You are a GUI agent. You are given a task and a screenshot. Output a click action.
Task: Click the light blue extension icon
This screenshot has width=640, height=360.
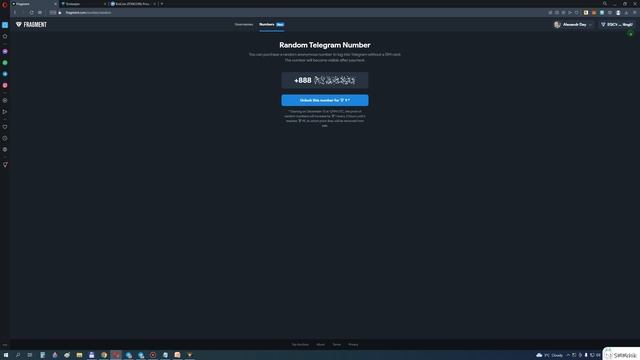click(602, 13)
